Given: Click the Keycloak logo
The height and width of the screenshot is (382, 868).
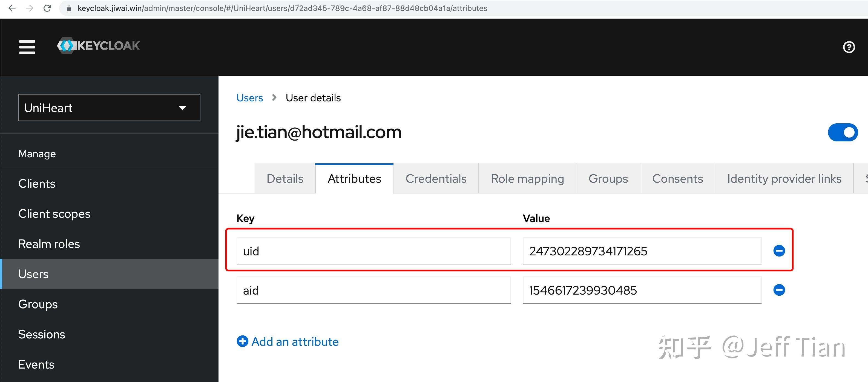Looking at the screenshot, I should point(98,46).
